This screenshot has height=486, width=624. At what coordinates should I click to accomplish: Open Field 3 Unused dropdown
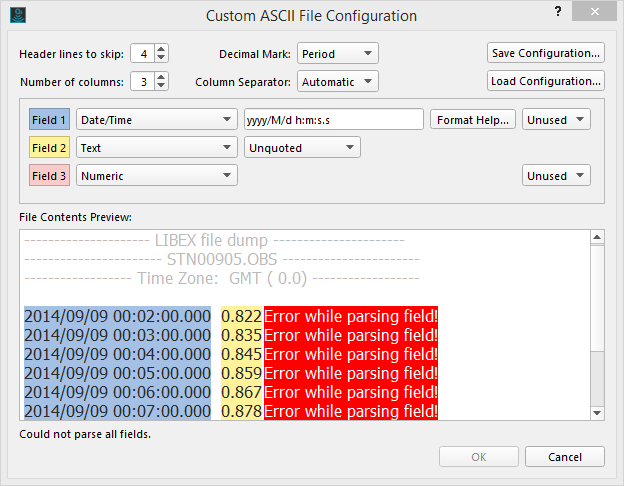click(556, 176)
